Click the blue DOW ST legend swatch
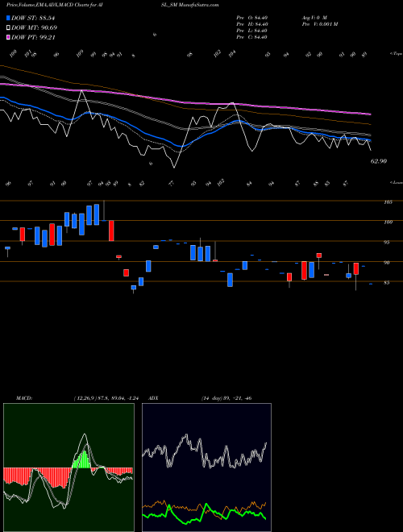 [9, 18]
